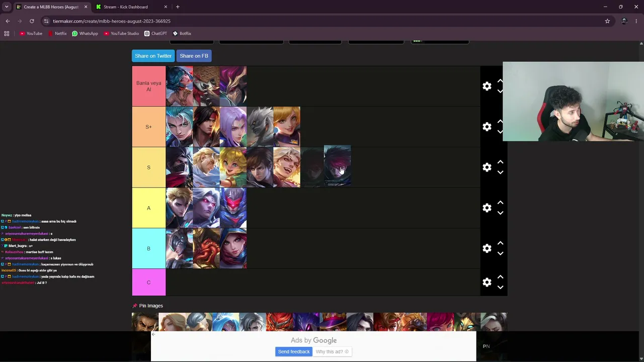Click the Share on Twitter button

[153, 56]
